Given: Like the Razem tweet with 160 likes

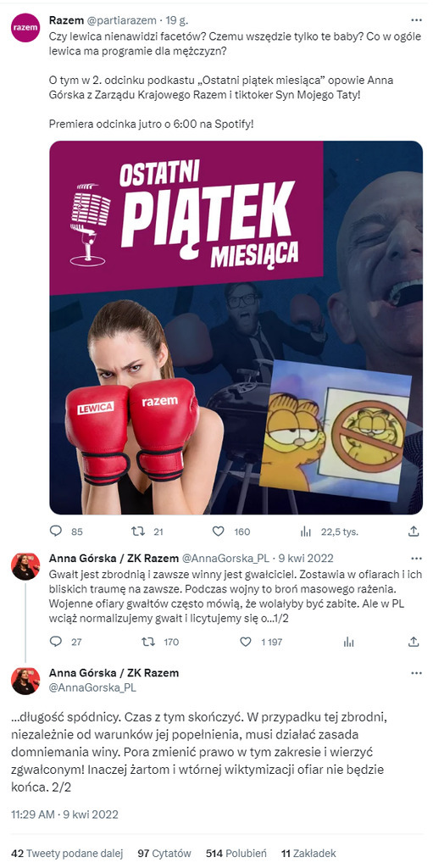Looking at the screenshot, I should pos(219,531).
